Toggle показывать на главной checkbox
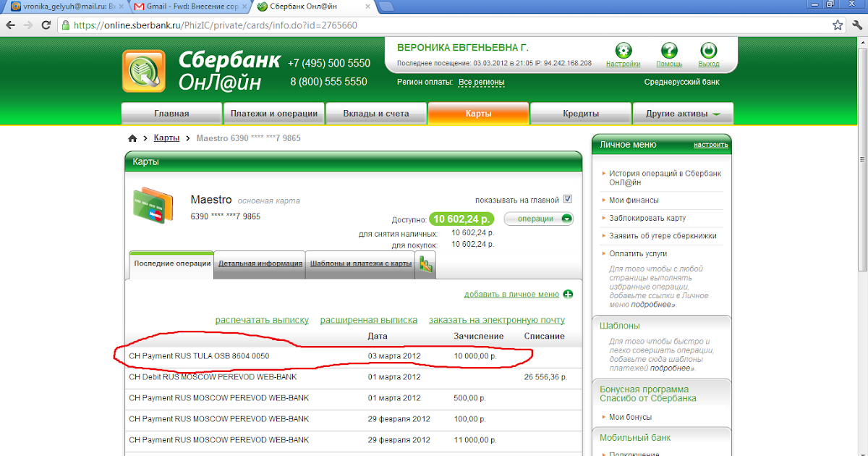This screenshot has width=868, height=456. 568,199
